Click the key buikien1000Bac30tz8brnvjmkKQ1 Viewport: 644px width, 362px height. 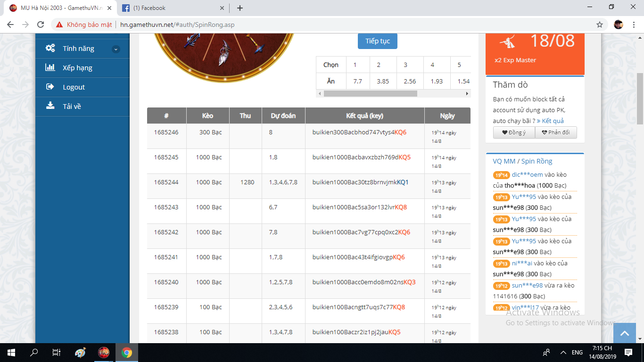(x=361, y=182)
